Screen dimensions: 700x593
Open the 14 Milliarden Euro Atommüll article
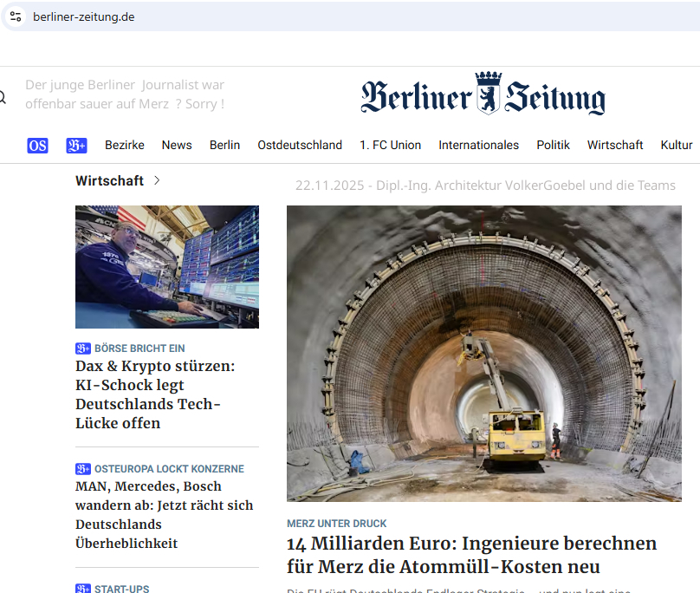coord(471,553)
